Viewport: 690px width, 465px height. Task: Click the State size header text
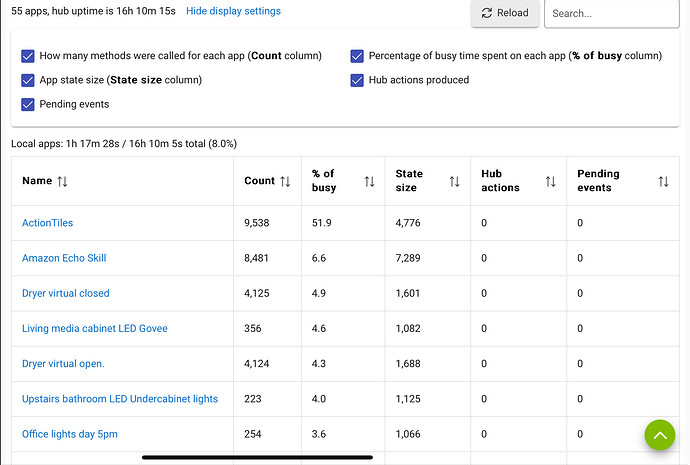point(409,181)
